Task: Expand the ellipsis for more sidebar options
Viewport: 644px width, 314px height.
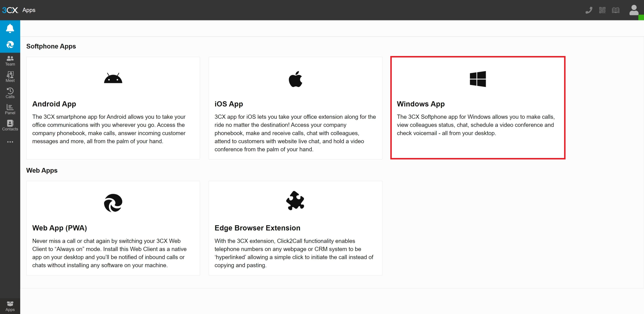Action: click(10, 142)
